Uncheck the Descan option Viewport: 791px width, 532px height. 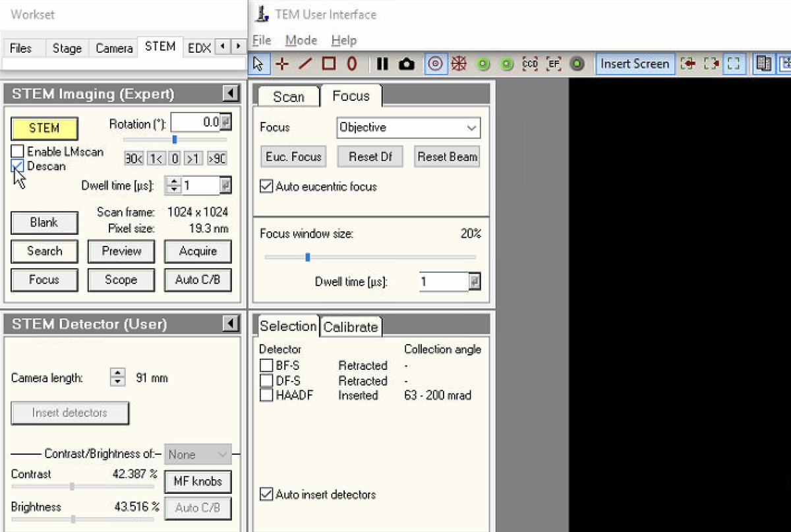tap(16, 166)
